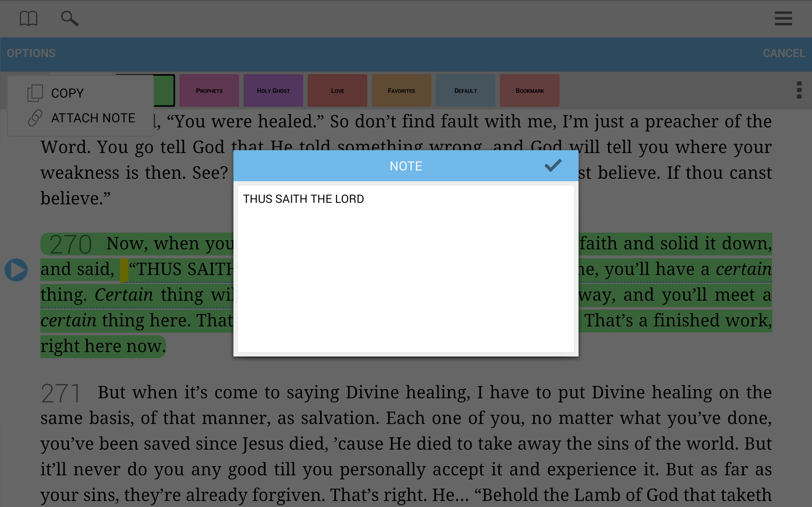Select COPY from the popup menu
This screenshot has width=812, height=507.
click(x=67, y=93)
